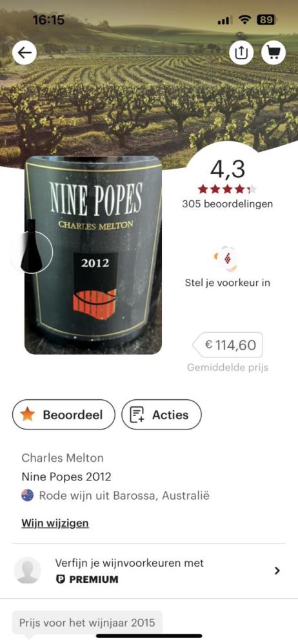Screen dimensions: 298x644
Task: Tap the € 114,60 price tag
Action: [x=228, y=345]
